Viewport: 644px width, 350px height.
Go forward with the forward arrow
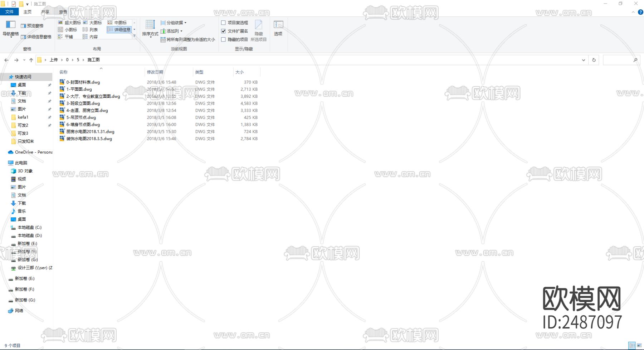pyautogui.click(x=16, y=60)
